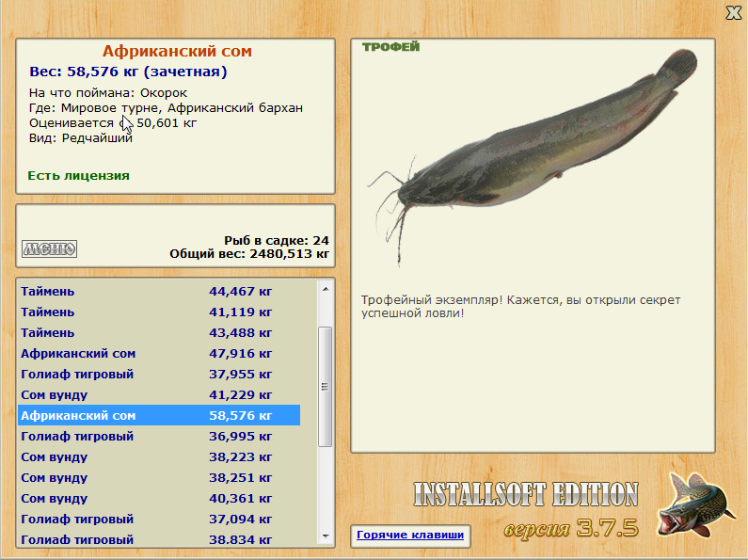
Task: Select Африканский сом 47,916 кг row
Action: click(159, 354)
